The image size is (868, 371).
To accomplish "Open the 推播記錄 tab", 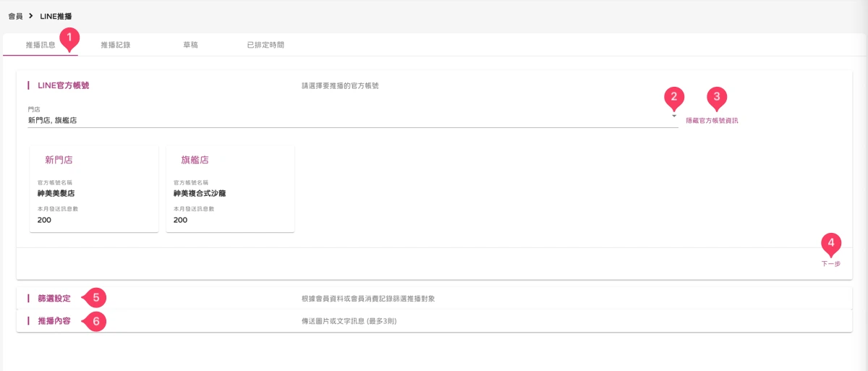I will pos(116,45).
